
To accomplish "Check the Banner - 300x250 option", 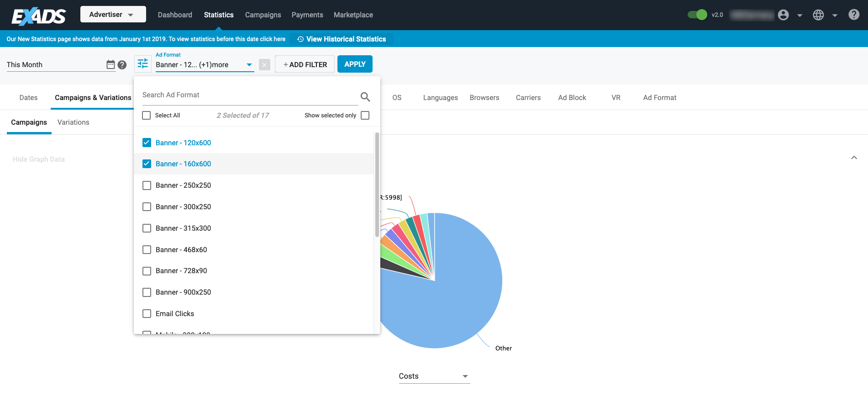I will (x=147, y=207).
